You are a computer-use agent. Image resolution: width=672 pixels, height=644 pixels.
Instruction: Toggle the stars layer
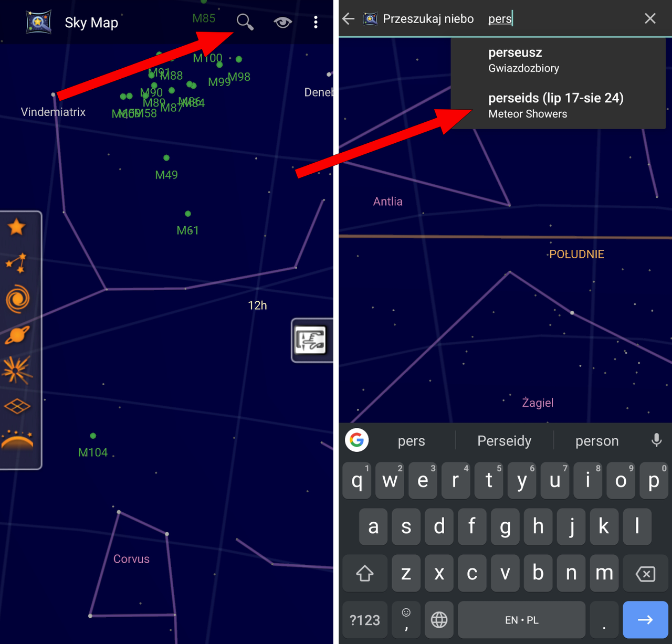[x=17, y=227]
